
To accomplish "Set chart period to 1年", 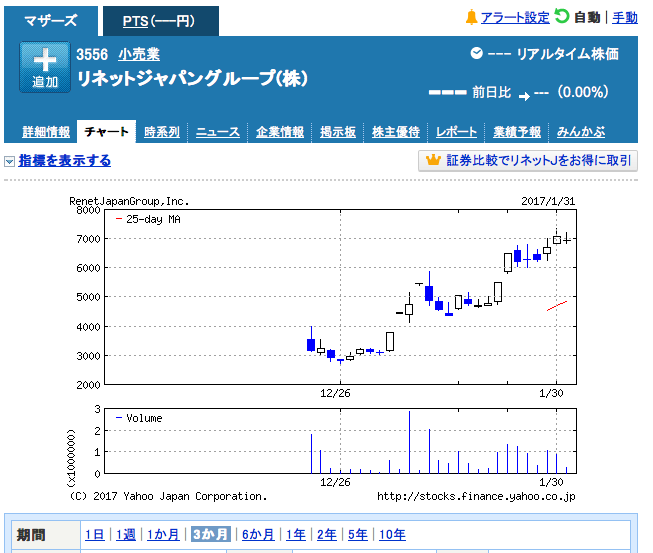I will 296,534.
